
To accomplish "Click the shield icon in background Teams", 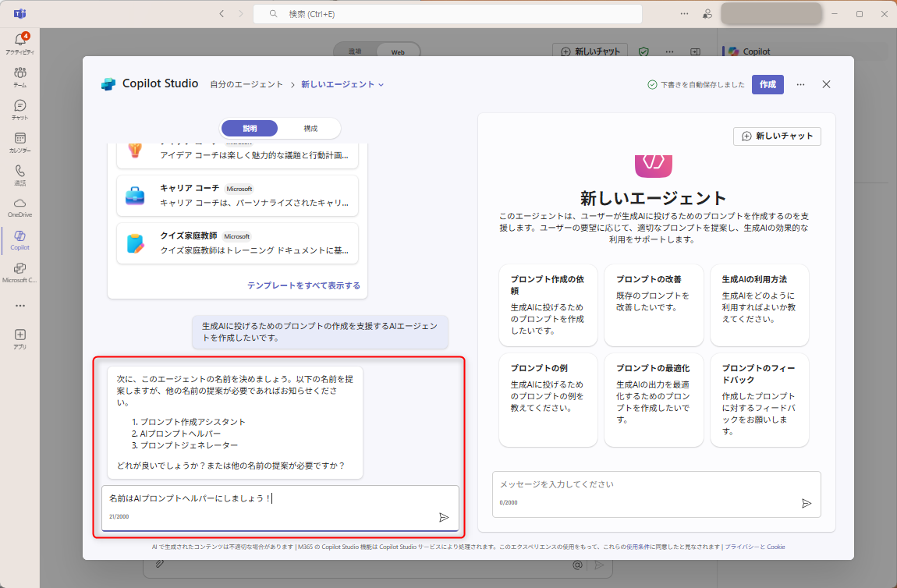I will 643,51.
